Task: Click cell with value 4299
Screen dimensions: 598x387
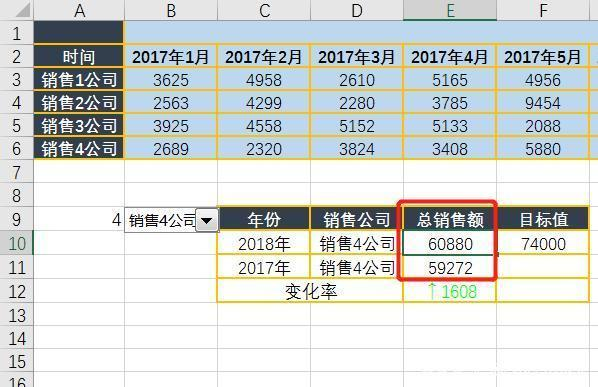Action: point(264,103)
